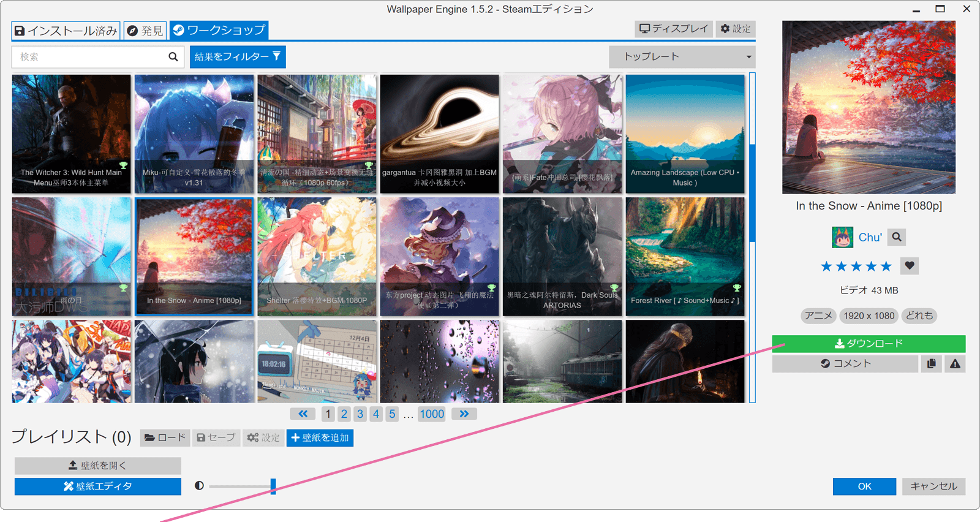
Task: Click playlist 設定 button
Action: point(263,437)
